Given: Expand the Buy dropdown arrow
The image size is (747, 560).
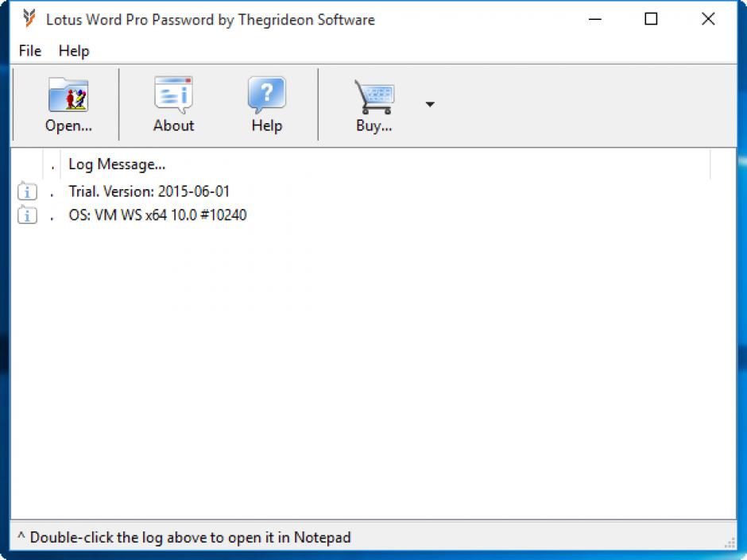Looking at the screenshot, I should [x=430, y=104].
